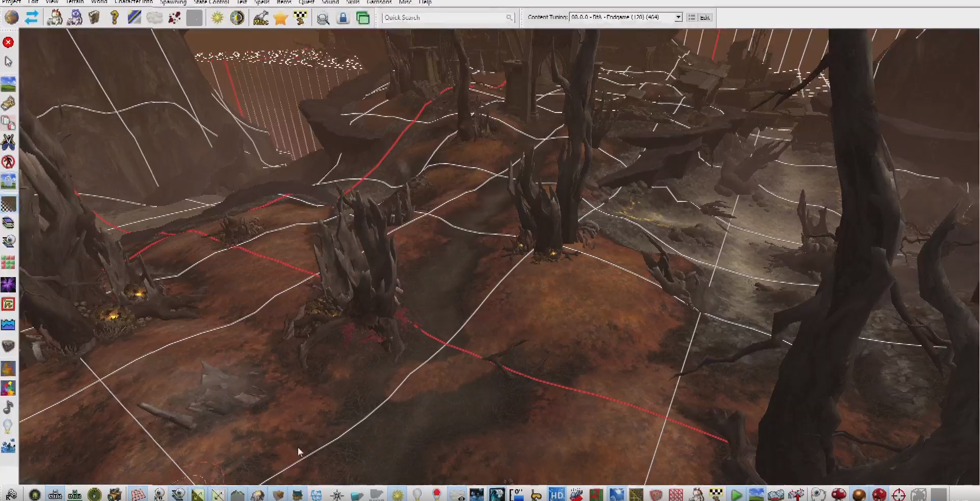Toggle the HD button in bottom toolbar
The height and width of the screenshot is (501, 980).
click(x=556, y=494)
